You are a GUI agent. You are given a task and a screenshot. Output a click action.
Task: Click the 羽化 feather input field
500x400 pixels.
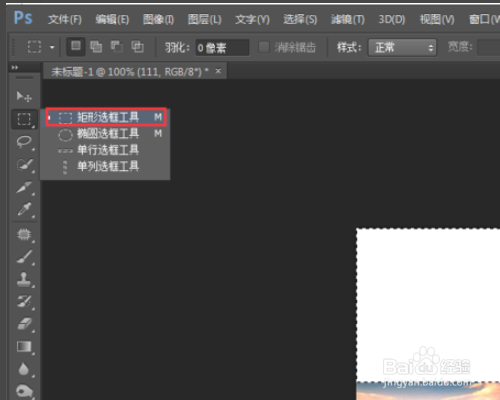point(222,48)
